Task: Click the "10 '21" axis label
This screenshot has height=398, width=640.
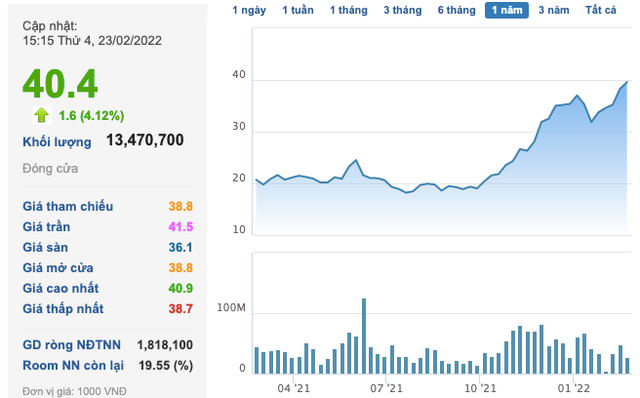Action: point(480,388)
